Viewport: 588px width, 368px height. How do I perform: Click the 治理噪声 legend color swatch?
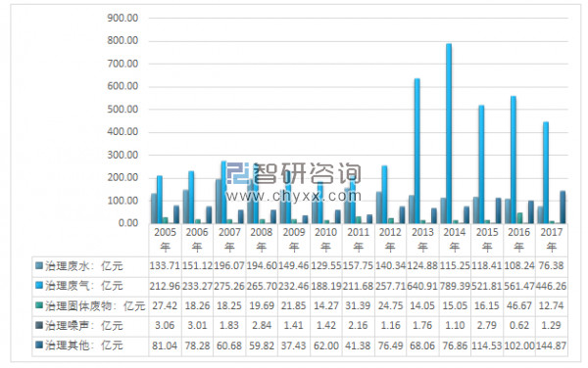38,325
